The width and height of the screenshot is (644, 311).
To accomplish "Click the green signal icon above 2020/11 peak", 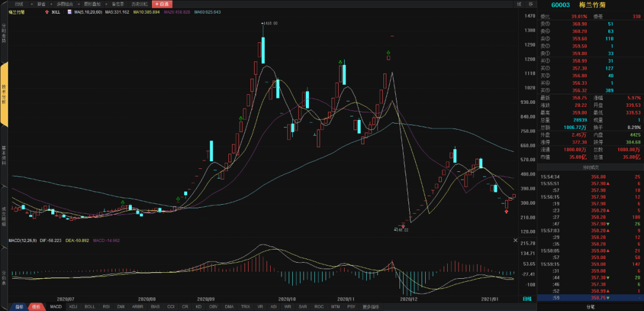I will 340,62.
